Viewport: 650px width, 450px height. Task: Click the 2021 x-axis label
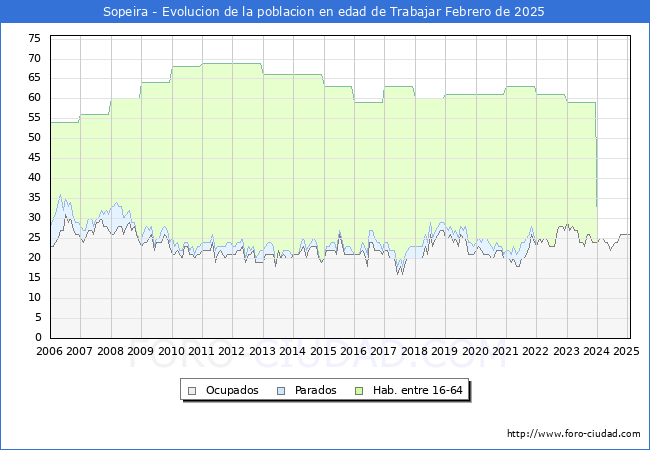click(506, 351)
